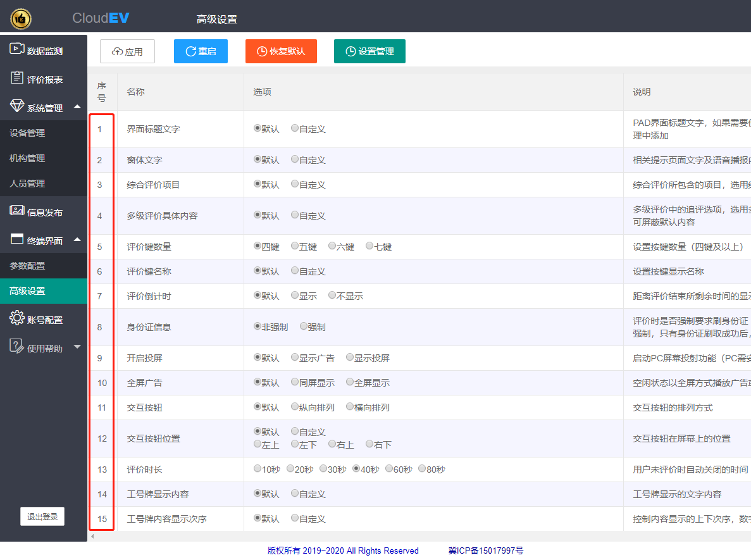Select 自定义 for 窗体文字
751x560 pixels.
295,159
